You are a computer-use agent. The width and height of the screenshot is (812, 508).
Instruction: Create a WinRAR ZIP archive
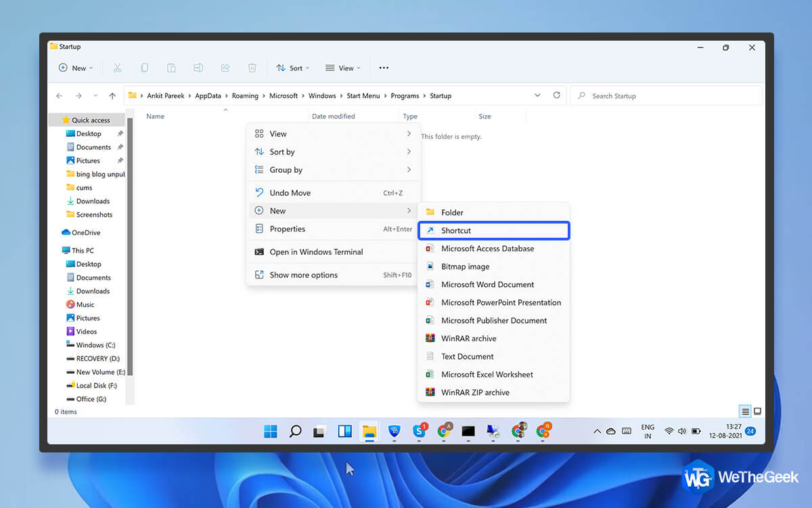pyautogui.click(x=494, y=392)
